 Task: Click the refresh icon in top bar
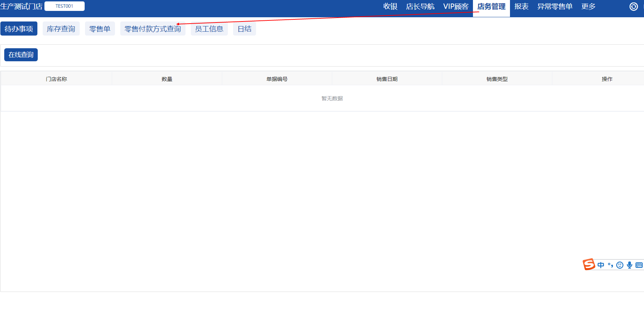pos(633,7)
